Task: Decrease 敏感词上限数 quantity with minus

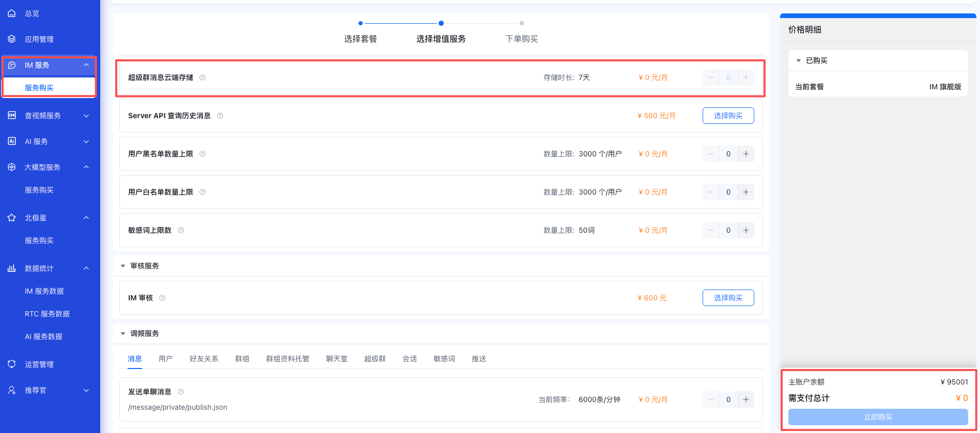Action: click(x=711, y=230)
